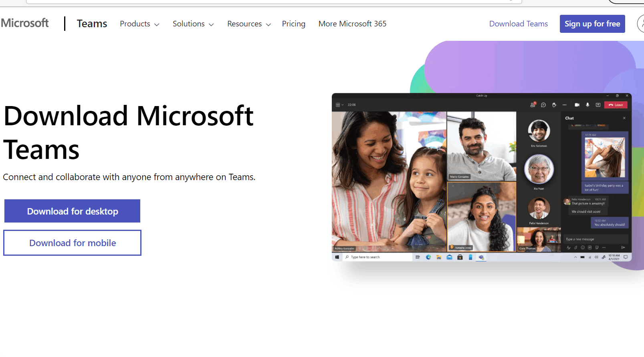Image resolution: width=644 pixels, height=357 pixels.
Task: Expand the Products menu
Action: (x=139, y=24)
